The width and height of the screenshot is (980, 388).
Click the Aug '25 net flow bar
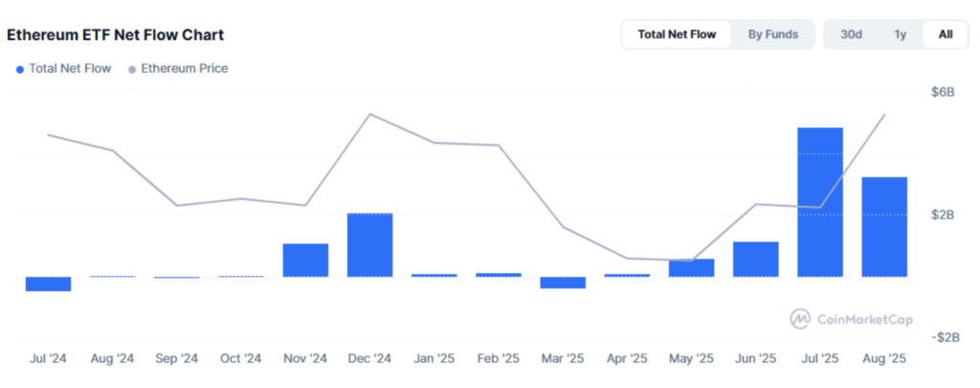(x=884, y=226)
